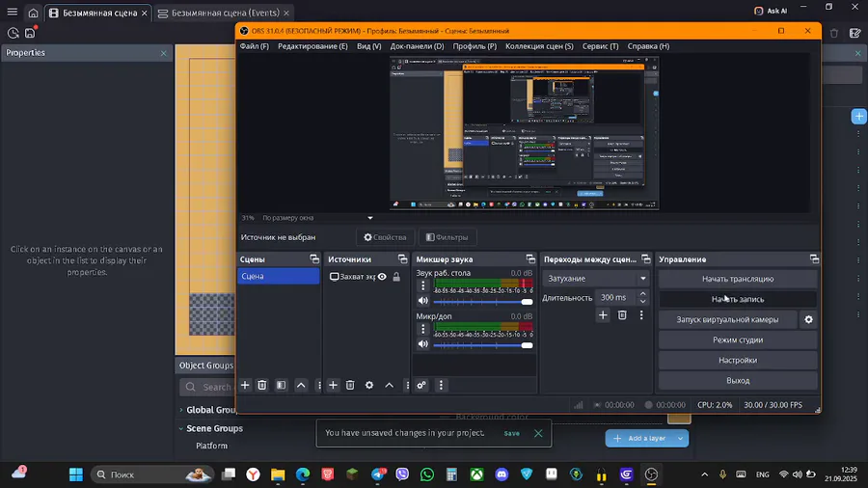The width and height of the screenshot is (868, 488).
Task: Undock the Управление panel
Action: tap(814, 258)
